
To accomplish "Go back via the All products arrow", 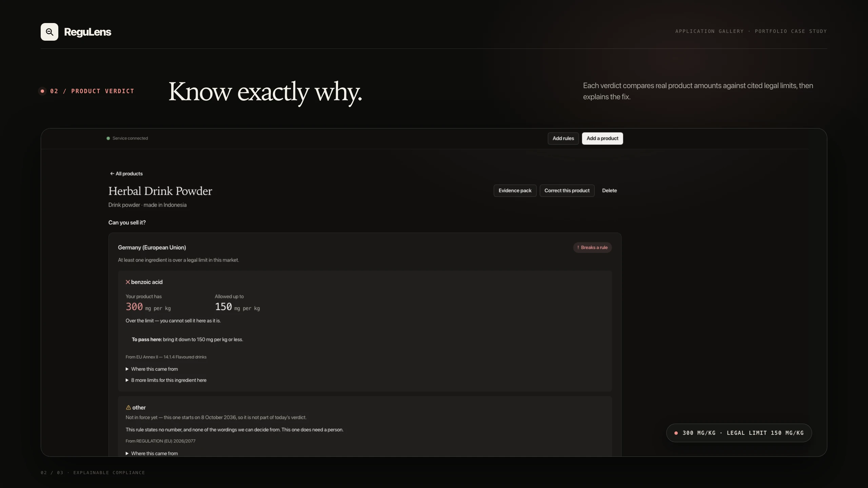I will (x=126, y=174).
